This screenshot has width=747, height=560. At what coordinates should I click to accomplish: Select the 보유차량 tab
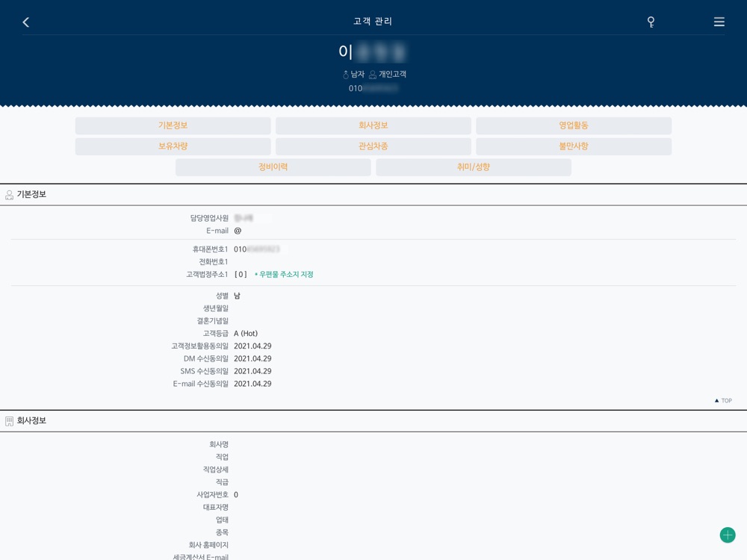[173, 146]
